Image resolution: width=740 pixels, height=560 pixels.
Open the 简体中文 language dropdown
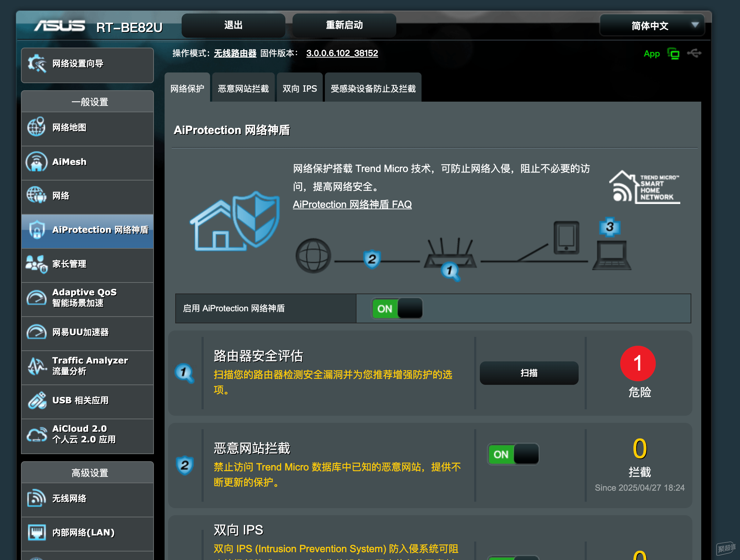[652, 25]
